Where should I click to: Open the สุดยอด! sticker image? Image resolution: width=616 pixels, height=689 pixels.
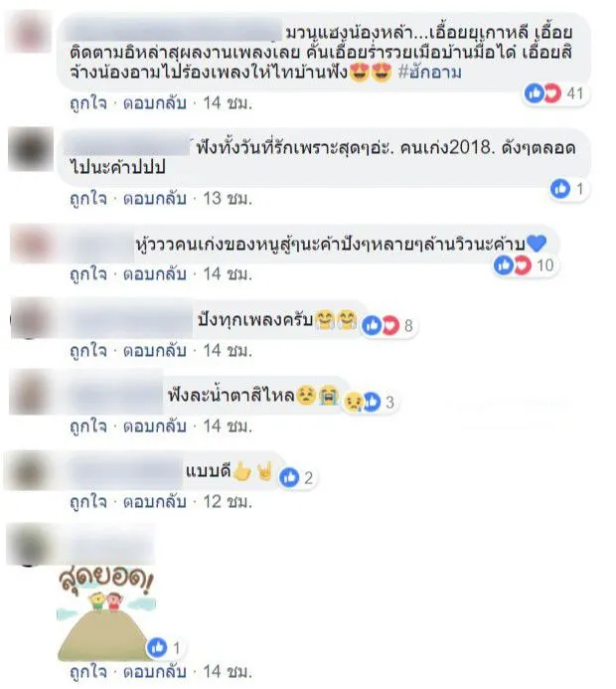pos(107,614)
